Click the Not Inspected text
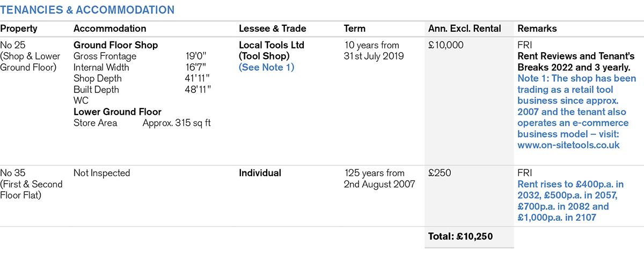This screenshot has height=253, width=644. coord(102,173)
